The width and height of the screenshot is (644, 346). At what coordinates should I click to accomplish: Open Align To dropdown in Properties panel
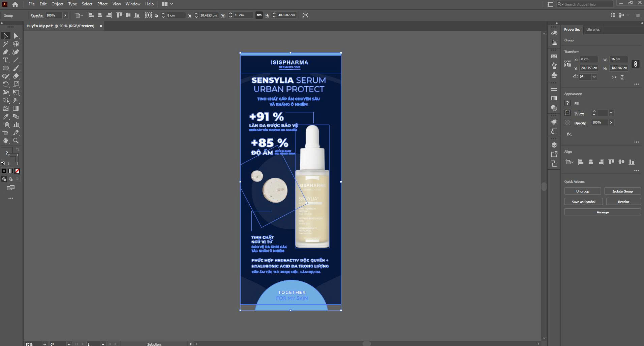570,162
